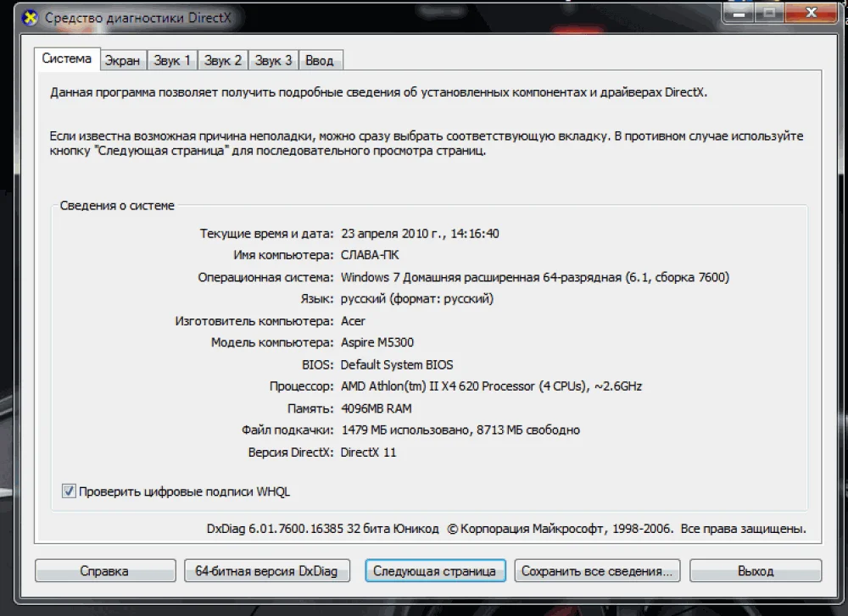The image size is (848, 616).
Task: Click Default System BIOS value
Action: coord(396,364)
